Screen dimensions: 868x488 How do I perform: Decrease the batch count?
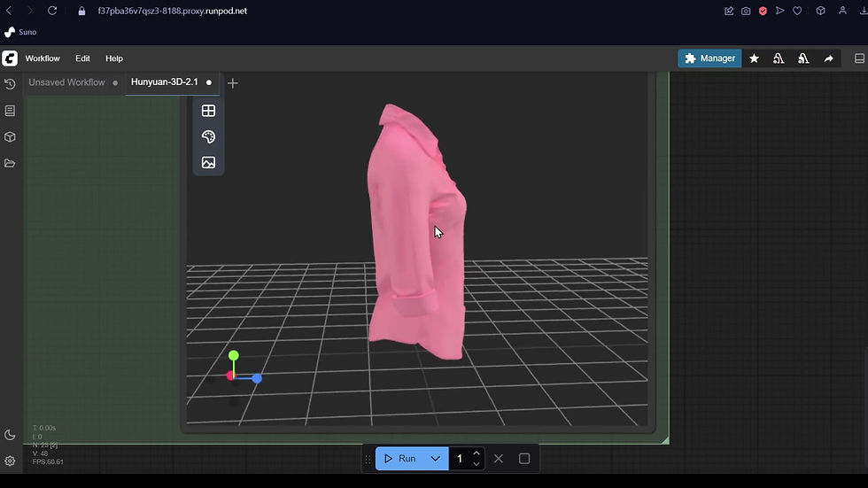(477, 464)
